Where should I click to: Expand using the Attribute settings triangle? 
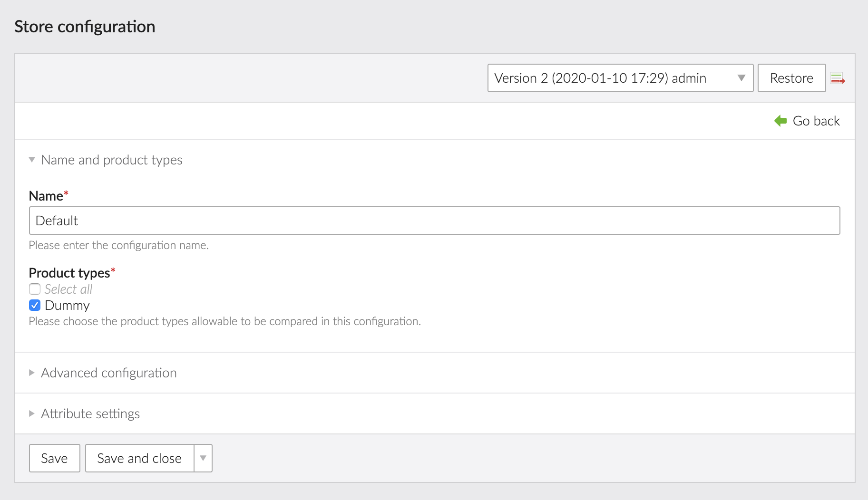tap(32, 414)
